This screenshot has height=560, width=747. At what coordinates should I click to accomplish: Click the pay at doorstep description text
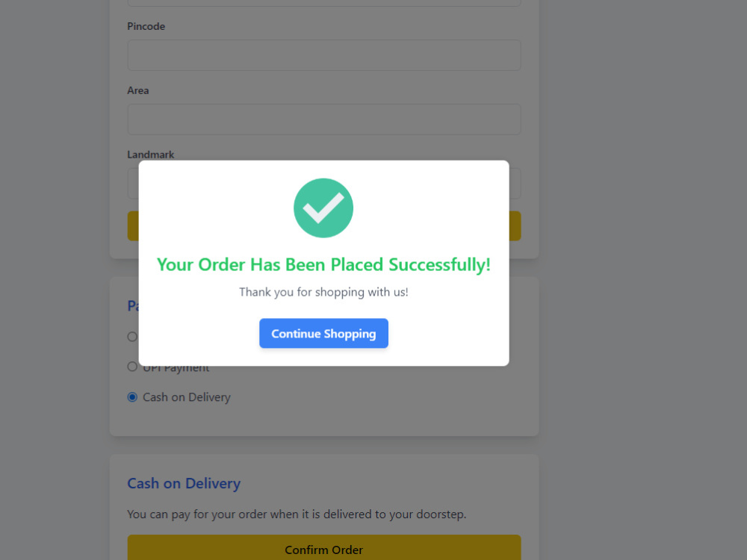[297, 514]
